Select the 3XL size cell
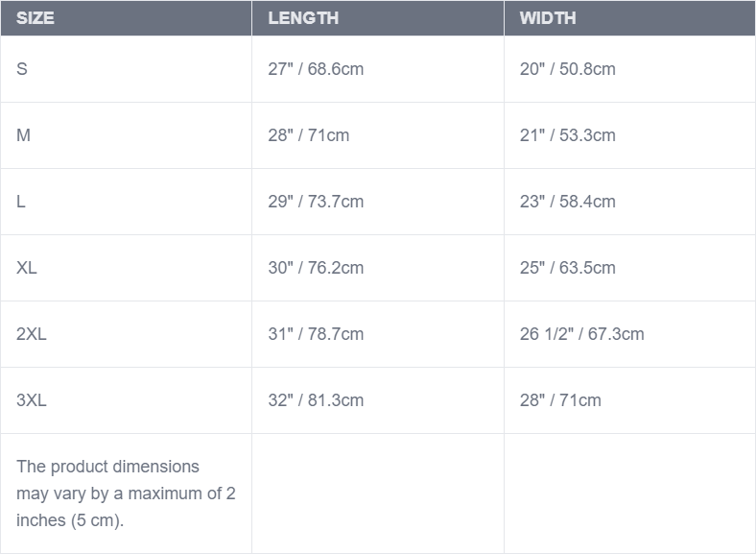 (x=32, y=400)
